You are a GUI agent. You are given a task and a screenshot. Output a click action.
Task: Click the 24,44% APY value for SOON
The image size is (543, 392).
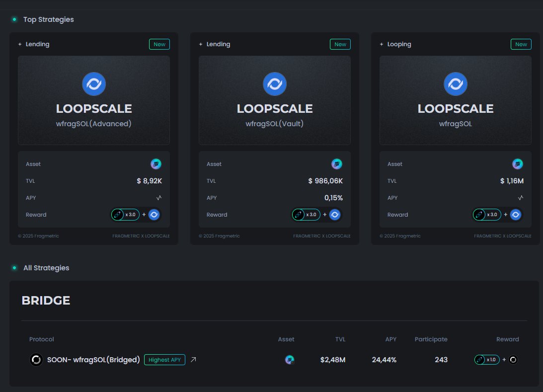point(384,359)
